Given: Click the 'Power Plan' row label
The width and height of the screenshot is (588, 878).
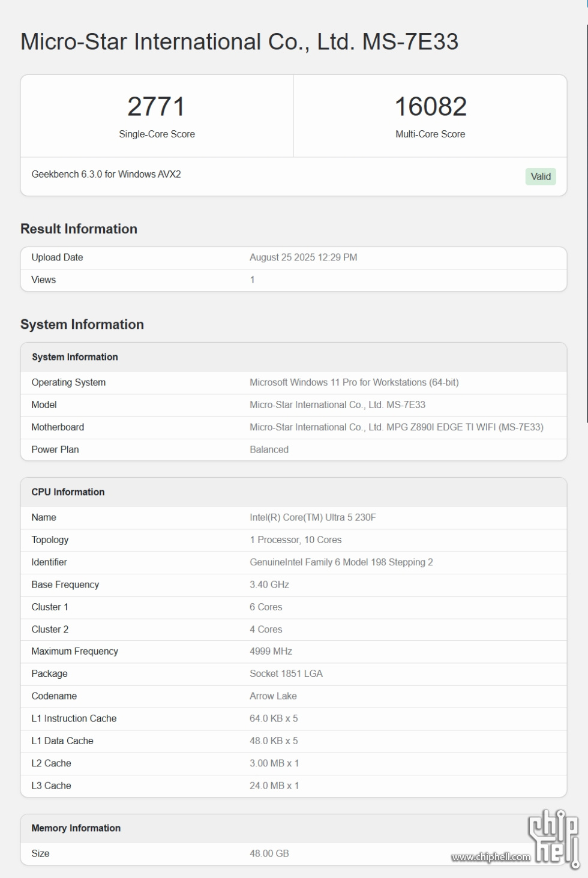Looking at the screenshot, I should click(x=55, y=450).
